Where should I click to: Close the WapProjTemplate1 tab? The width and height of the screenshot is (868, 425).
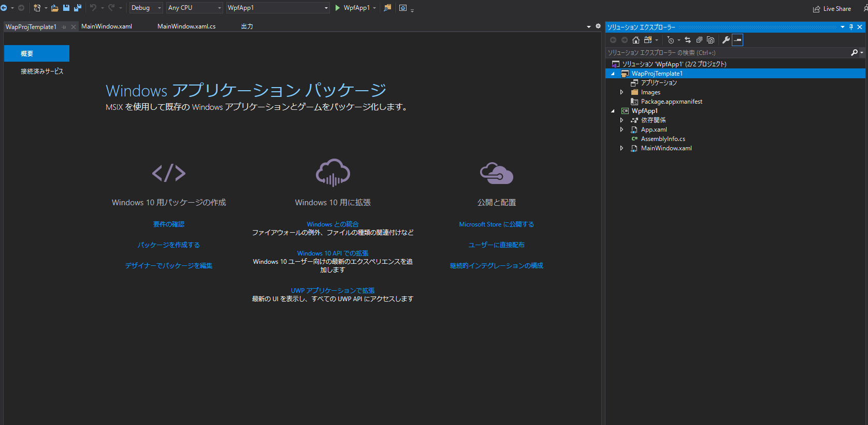[74, 27]
